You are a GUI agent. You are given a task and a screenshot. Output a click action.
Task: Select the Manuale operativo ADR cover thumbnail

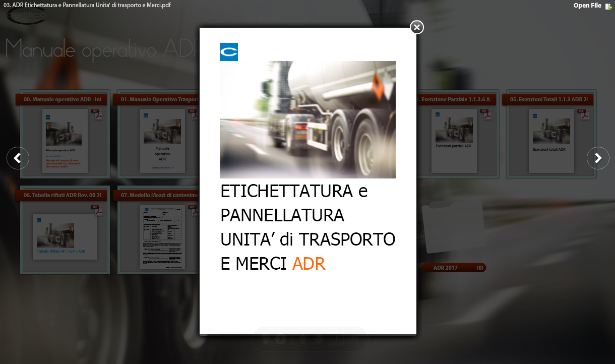pos(65,141)
